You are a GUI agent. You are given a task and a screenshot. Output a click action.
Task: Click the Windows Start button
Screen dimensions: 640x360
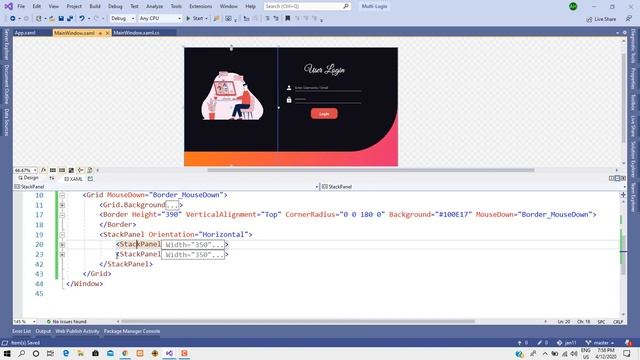pos(7,353)
